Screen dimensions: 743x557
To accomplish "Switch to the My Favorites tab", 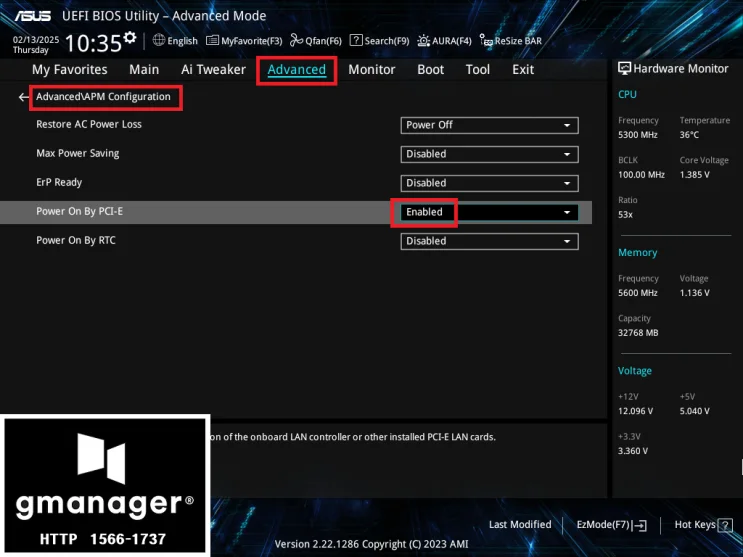I will click(70, 70).
